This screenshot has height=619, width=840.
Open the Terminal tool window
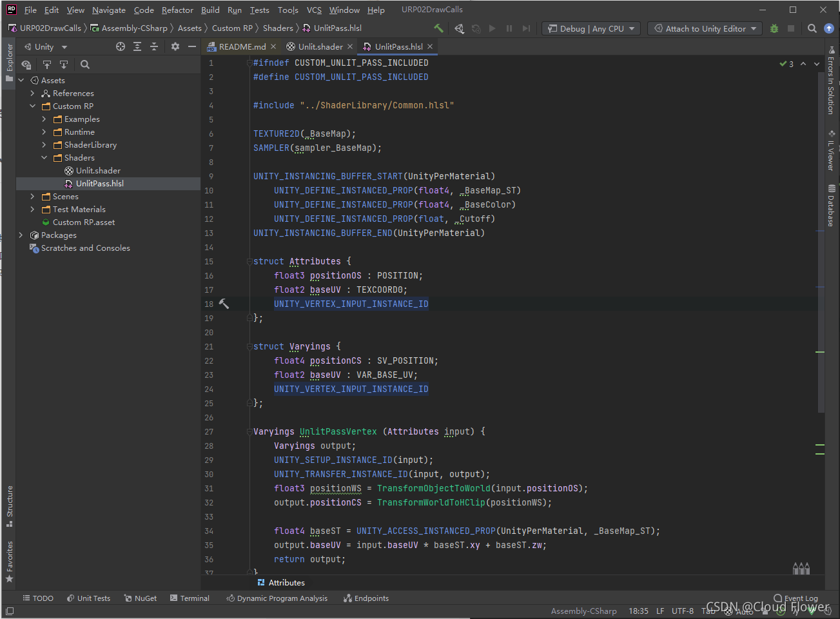pos(190,598)
